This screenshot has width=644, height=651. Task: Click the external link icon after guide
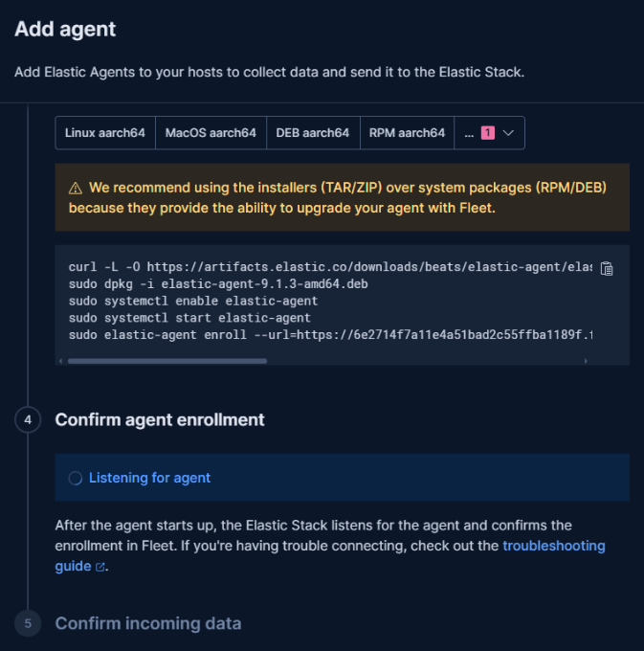(x=100, y=567)
